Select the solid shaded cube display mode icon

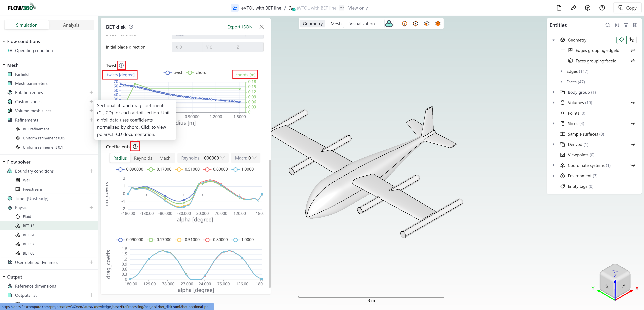coord(438,23)
